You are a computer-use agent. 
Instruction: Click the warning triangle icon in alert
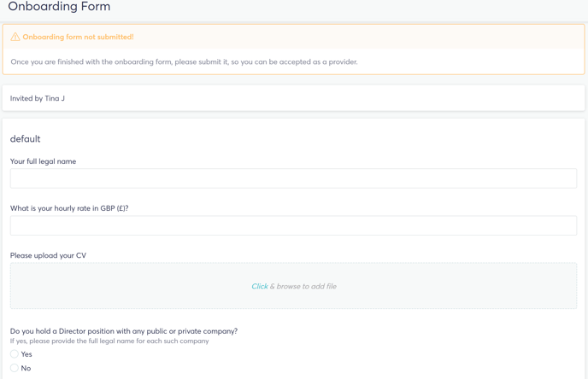click(x=15, y=37)
